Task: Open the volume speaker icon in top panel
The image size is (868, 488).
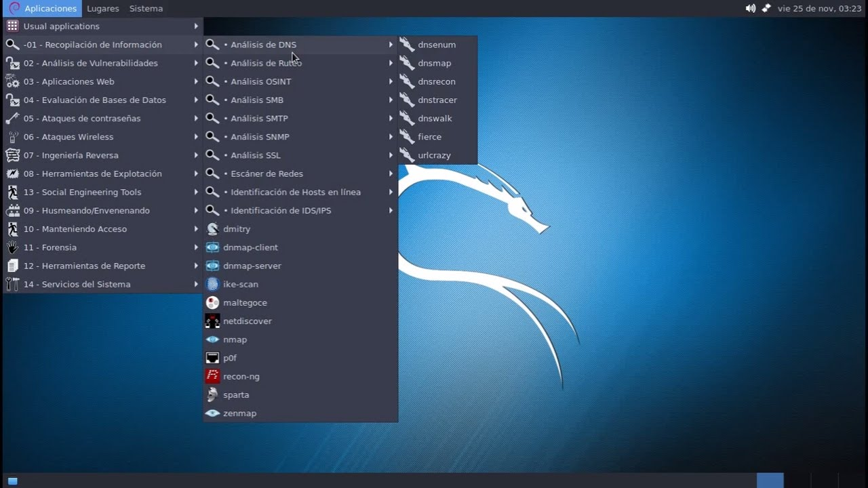Action: point(751,9)
